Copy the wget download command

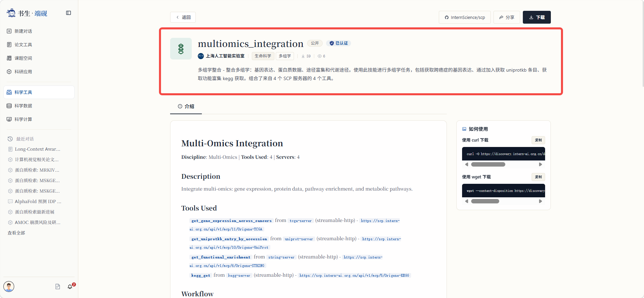(538, 177)
